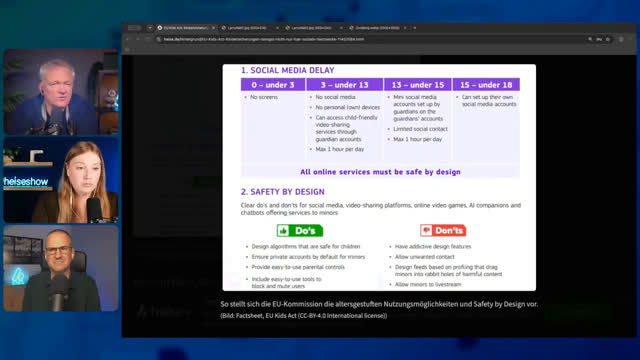The width and height of the screenshot is (640, 360).
Task: Click the heiseshow neon sign text
Action: [26, 182]
